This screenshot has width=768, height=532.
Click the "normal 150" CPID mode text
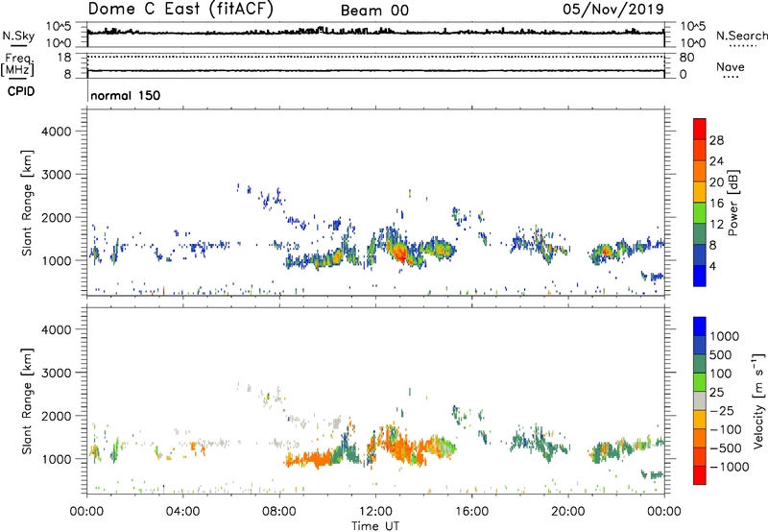point(126,95)
